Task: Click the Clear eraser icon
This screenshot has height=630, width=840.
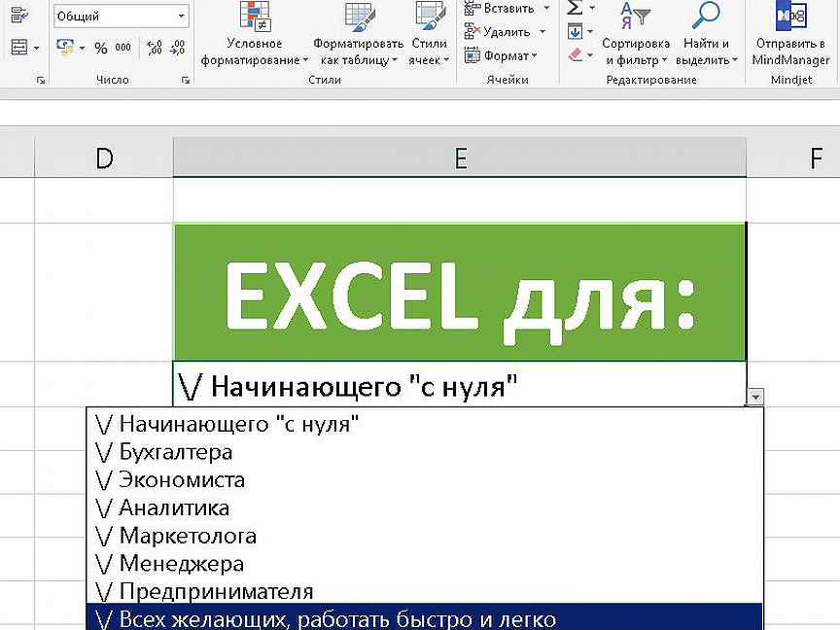Action: [x=575, y=54]
